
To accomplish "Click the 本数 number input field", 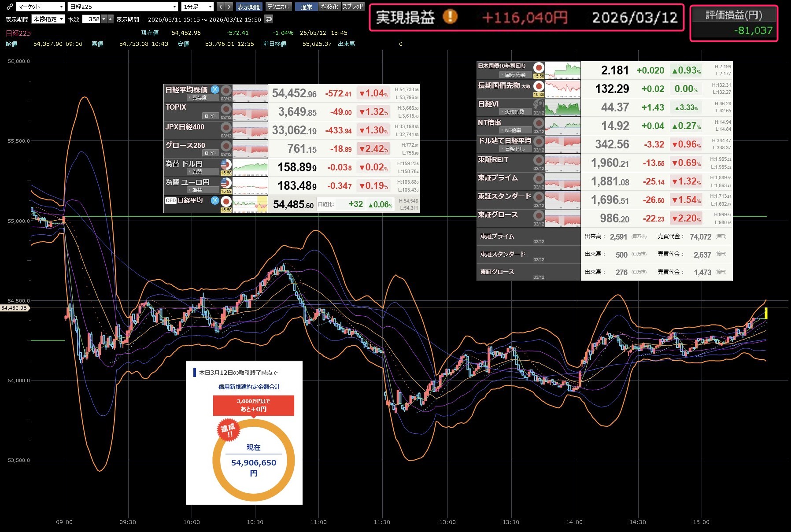I will [x=92, y=19].
